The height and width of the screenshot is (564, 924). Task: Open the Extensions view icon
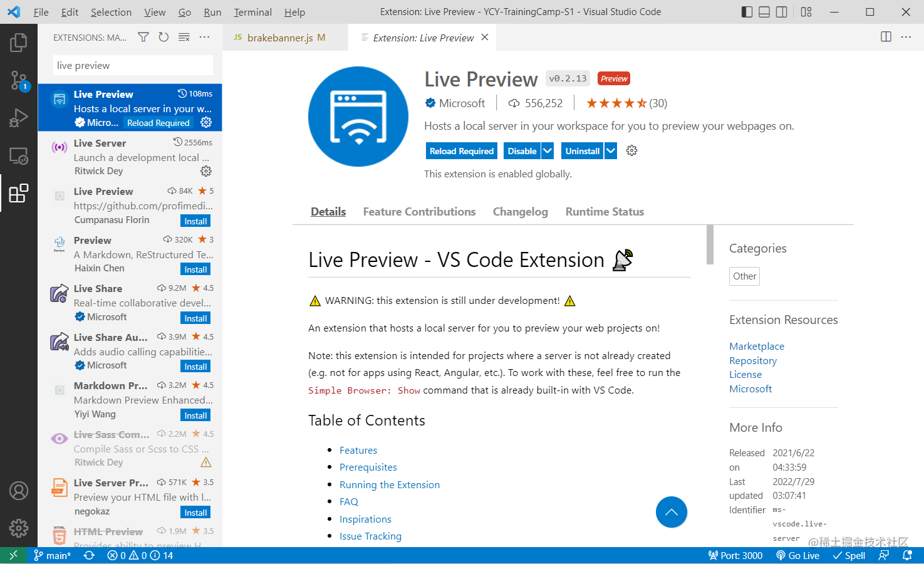(19, 193)
